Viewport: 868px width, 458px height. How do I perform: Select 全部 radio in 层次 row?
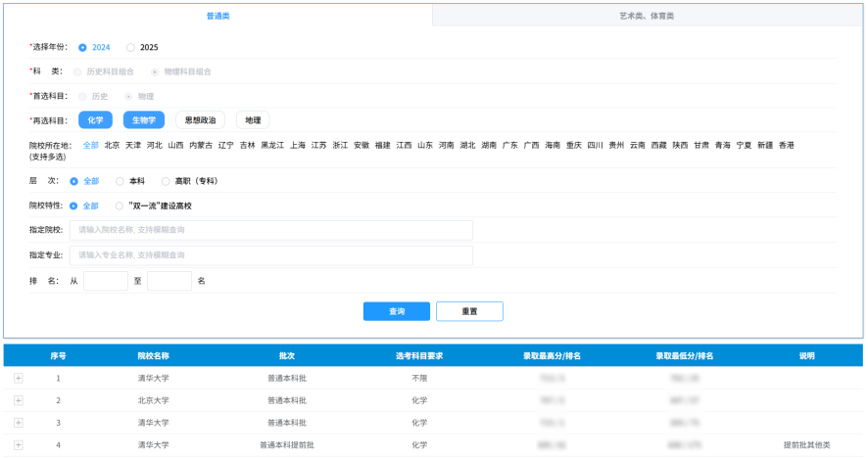[x=73, y=181]
